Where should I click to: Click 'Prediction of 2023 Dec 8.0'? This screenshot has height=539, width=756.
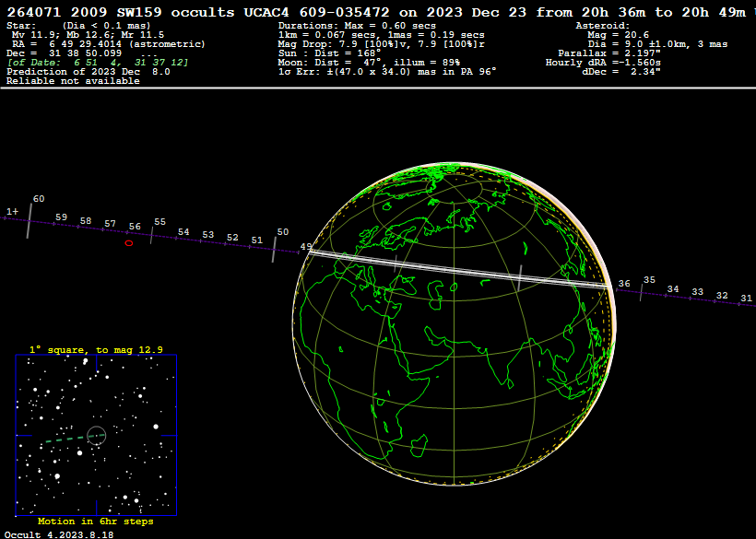[x=89, y=71]
